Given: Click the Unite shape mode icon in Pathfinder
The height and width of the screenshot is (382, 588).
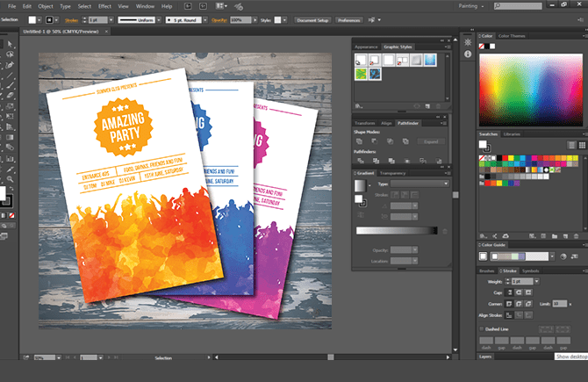Looking at the screenshot, I should pos(359,141).
